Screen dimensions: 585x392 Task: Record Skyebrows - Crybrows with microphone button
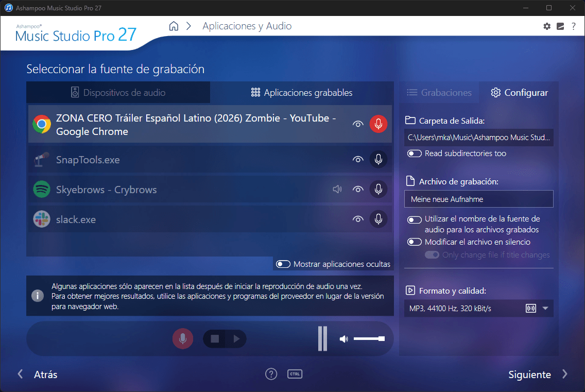tap(378, 189)
